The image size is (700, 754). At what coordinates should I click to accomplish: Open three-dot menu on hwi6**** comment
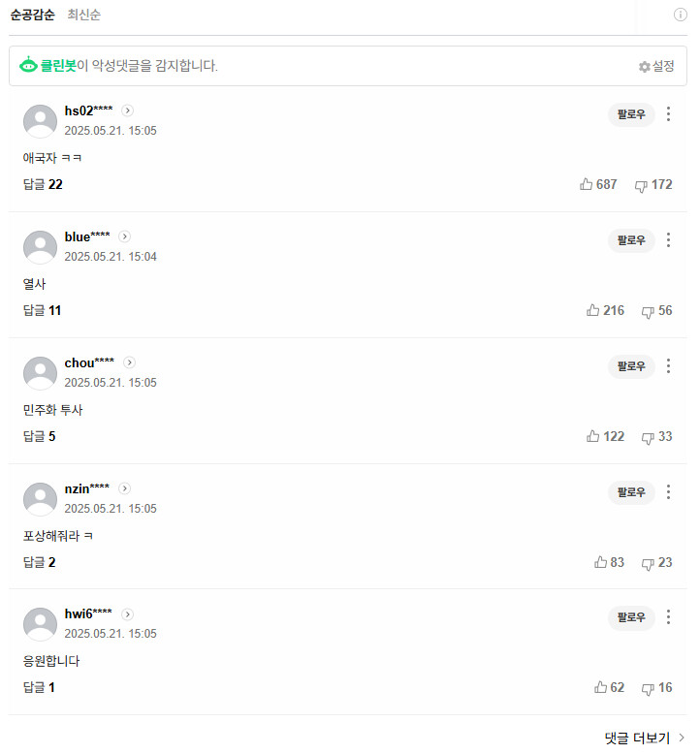pyautogui.click(x=668, y=617)
